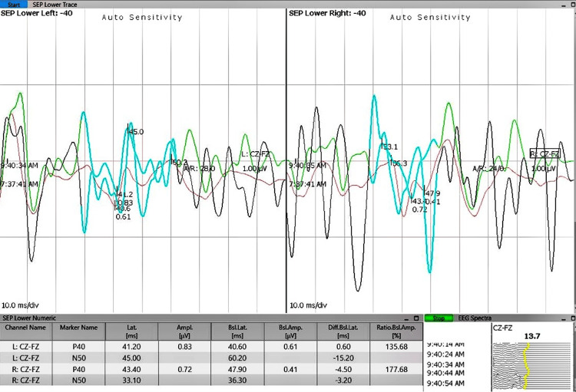Click the 9:40:54 AM spectra timestamp
576x392 pixels.
pos(445,384)
